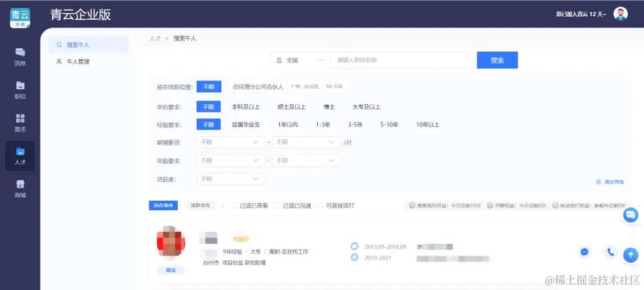Click the 清空筛选 trash icon
Viewport: 644px width, 290px height.
599,182
